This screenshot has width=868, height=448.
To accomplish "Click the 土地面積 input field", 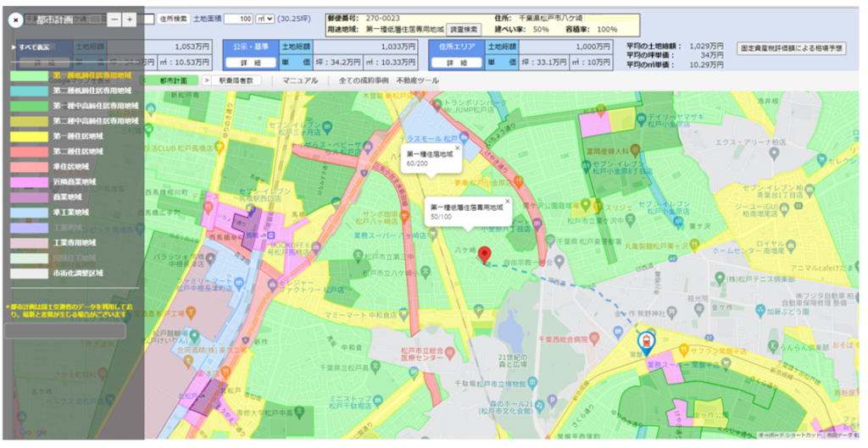I will (238, 19).
